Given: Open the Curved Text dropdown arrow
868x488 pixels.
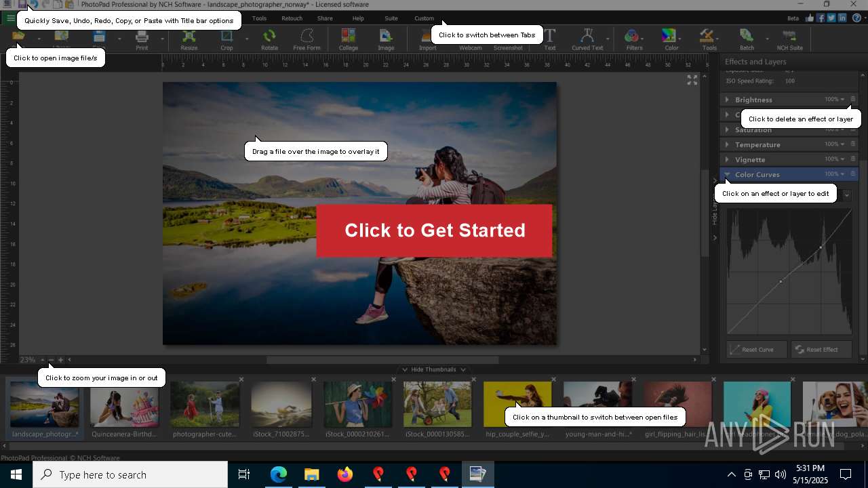Looking at the screenshot, I should (x=608, y=39).
